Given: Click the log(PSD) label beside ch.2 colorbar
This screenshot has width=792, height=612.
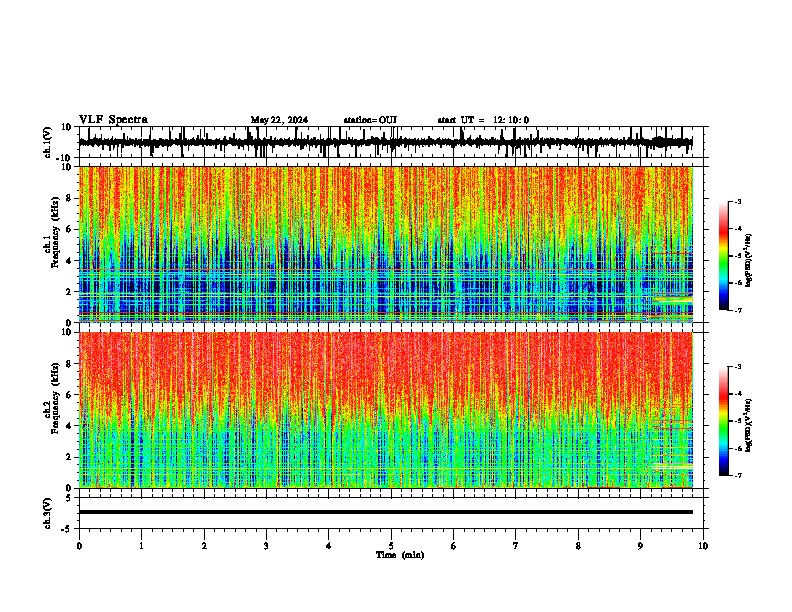Looking at the screenshot, I should point(749,426).
